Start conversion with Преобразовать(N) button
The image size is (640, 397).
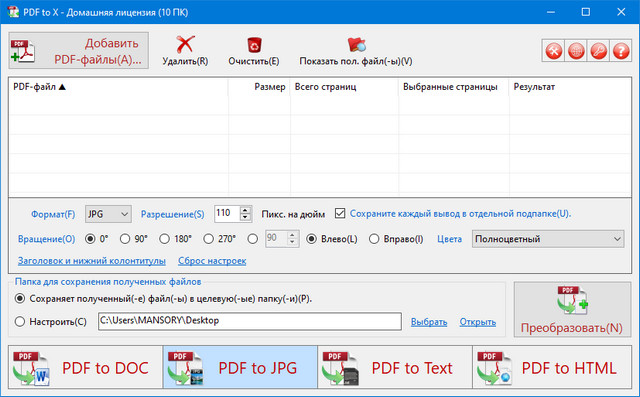point(572,309)
